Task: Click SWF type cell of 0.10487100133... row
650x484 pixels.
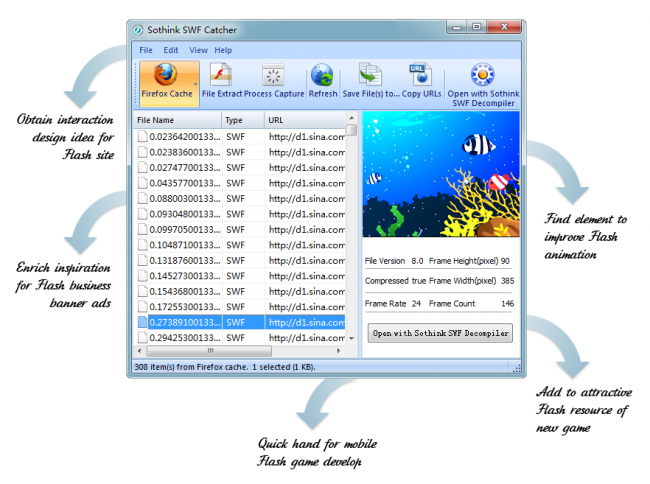Action: 243,245
